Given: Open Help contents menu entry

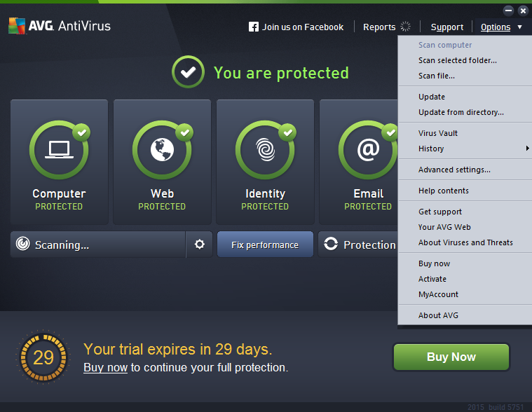Looking at the screenshot, I should (x=465, y=191).
